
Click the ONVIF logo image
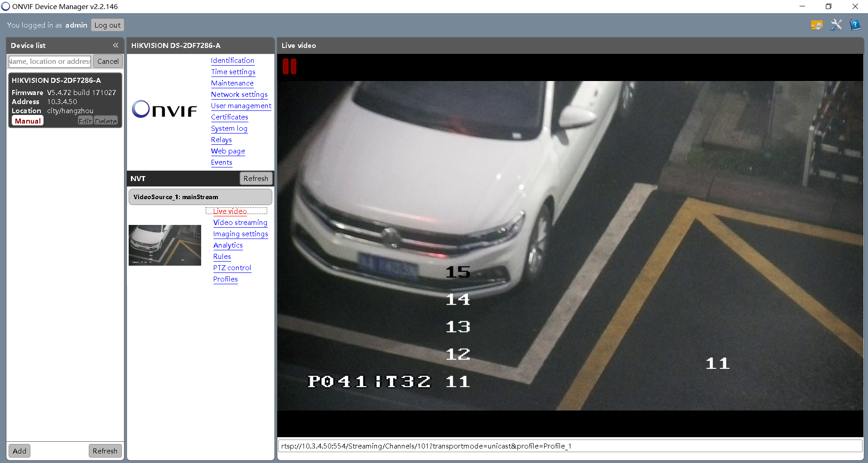[x=164, y=110]
